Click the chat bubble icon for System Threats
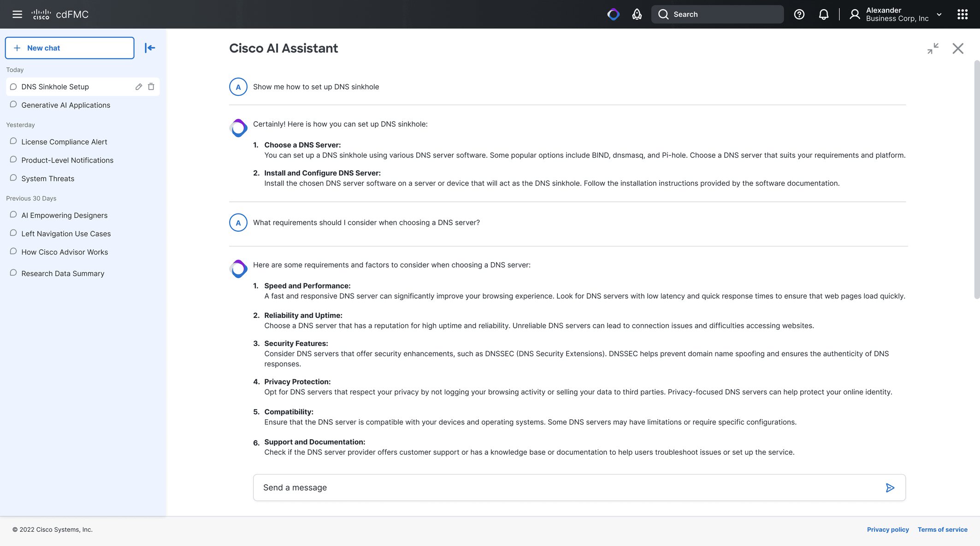 pyautogui.click(x=13, y=178)
